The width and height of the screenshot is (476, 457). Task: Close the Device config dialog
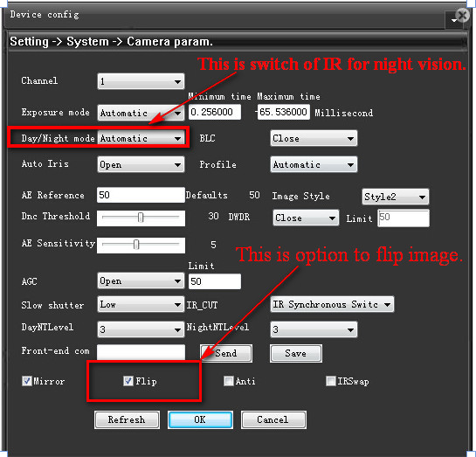(x=463, y=15)
